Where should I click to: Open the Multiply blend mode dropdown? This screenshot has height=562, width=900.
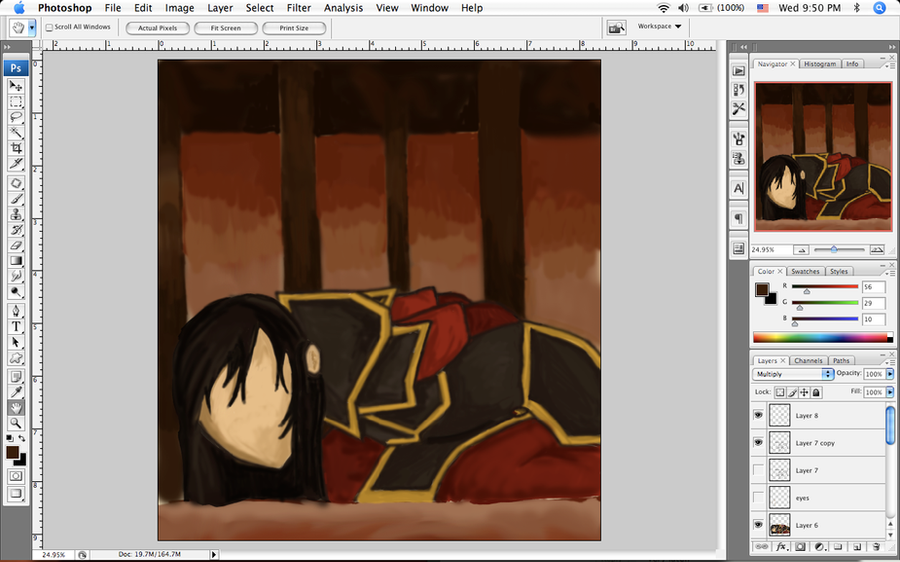click(793, 374)
